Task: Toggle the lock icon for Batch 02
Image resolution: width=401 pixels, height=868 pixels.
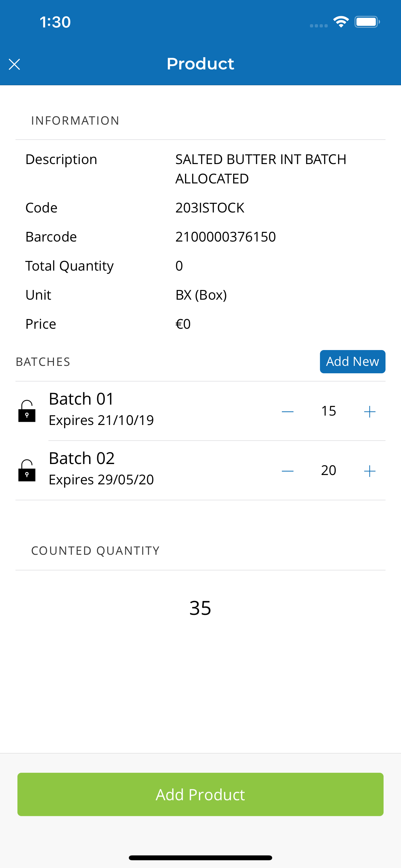Action: click(x=27, y=470)
